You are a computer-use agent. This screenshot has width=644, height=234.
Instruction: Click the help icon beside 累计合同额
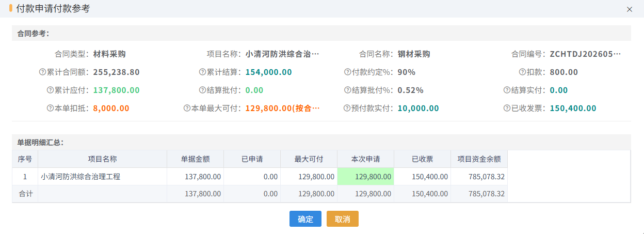(x=43, y=72)
